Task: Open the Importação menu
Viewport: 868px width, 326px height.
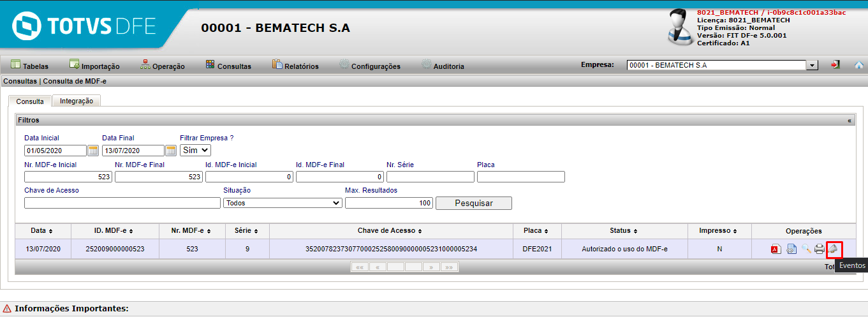Action: [94, 66]
